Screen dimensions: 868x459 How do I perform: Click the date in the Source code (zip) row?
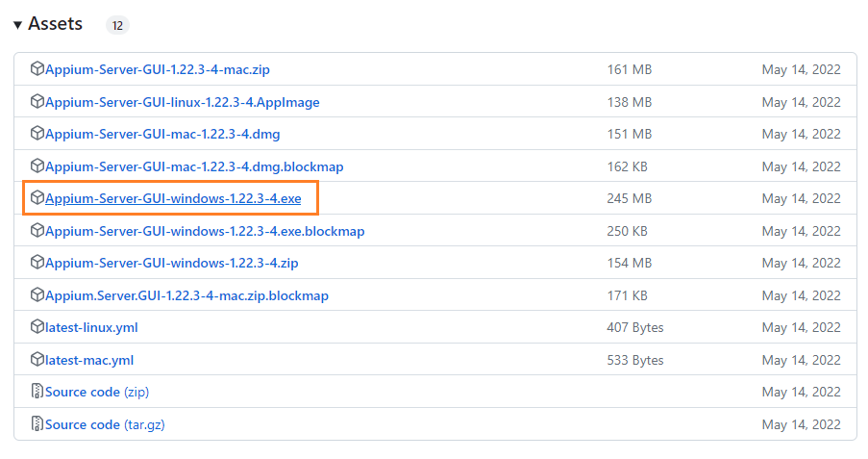point(801,392)
